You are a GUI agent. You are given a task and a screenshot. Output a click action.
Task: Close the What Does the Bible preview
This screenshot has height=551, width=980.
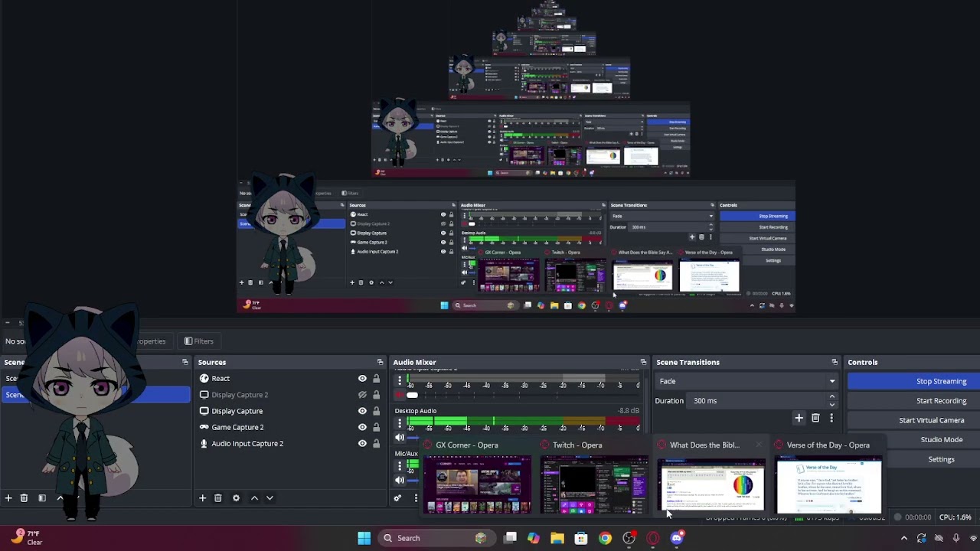pos(759,445)
